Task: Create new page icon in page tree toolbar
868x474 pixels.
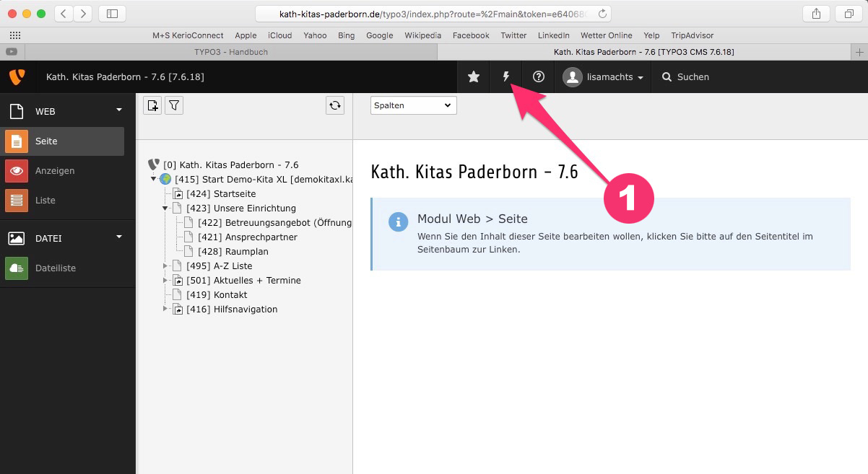Action: tap(152, 106)
